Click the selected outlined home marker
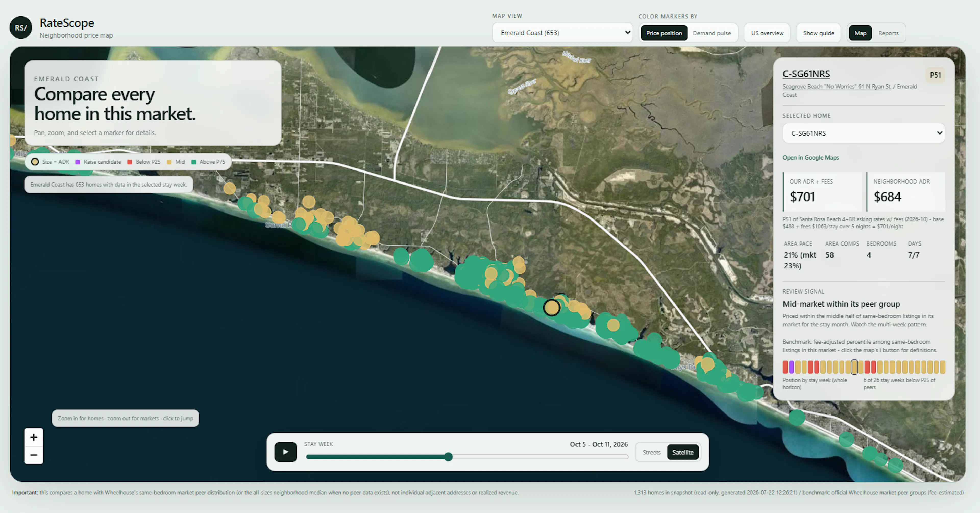The image size is (980, 513). (x=552, y=308)
